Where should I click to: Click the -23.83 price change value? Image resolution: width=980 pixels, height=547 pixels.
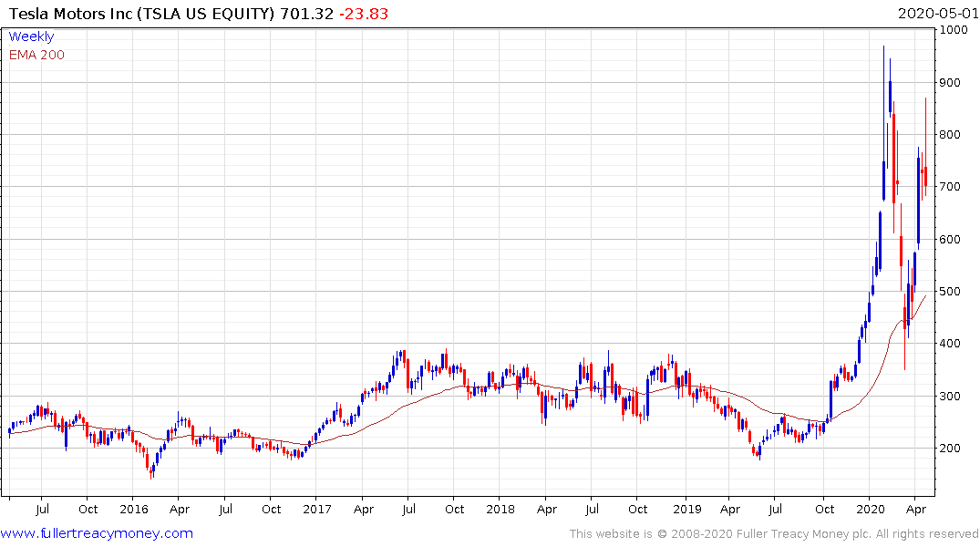tap(364, 14)
